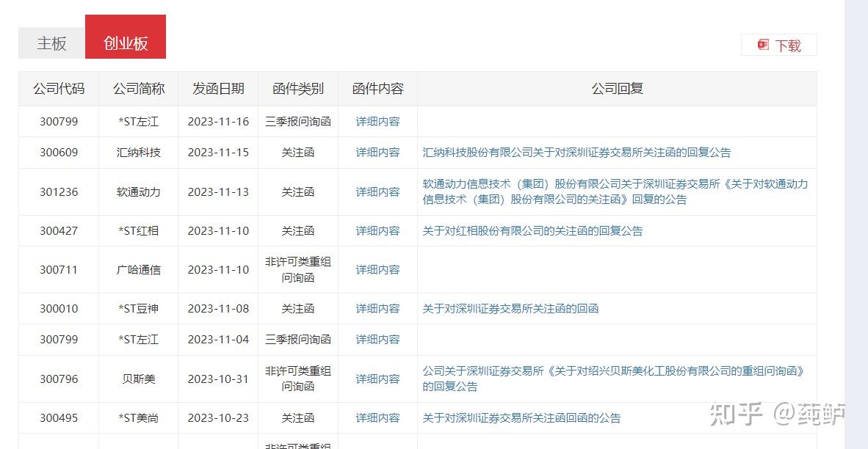Click date 2023-11-08

pos(218,309)
